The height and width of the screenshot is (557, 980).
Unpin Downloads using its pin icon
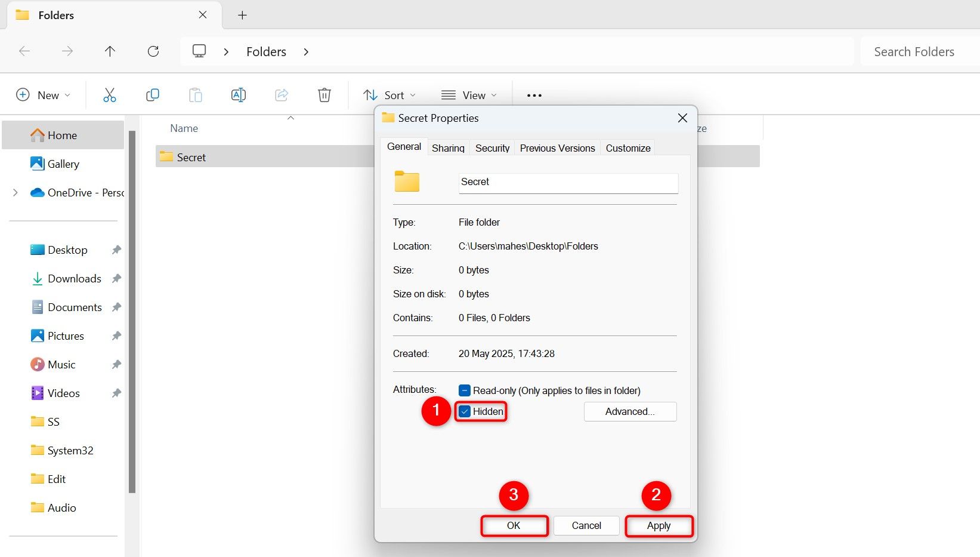click(116, 279)
